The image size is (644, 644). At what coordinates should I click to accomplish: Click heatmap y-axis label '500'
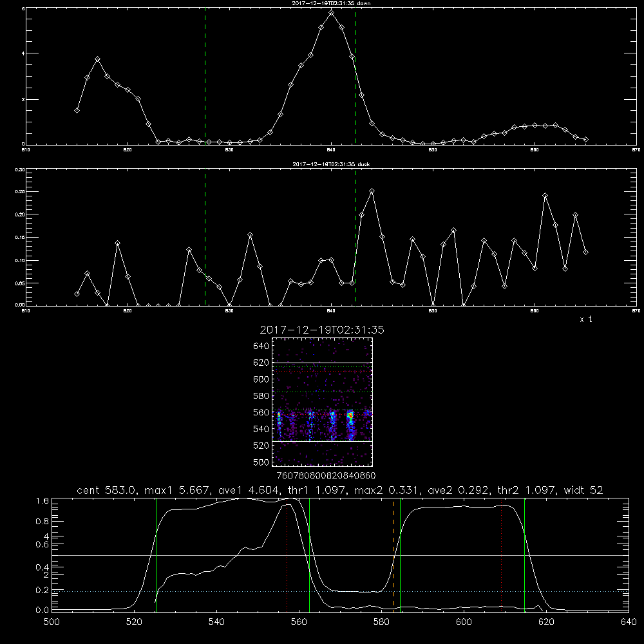point(261,462)
